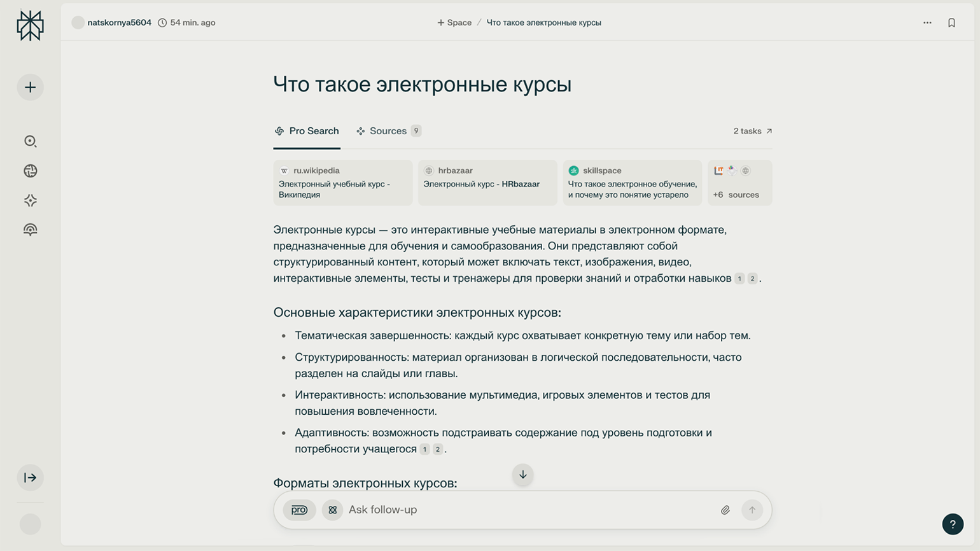This screenshot has width=980, height=551.
Task: Show the +6 sources card
Action: pos(739,183)
